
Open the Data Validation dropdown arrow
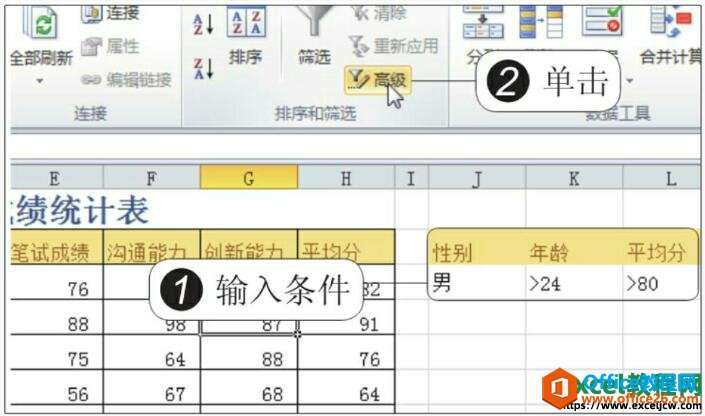pos(630,81)
